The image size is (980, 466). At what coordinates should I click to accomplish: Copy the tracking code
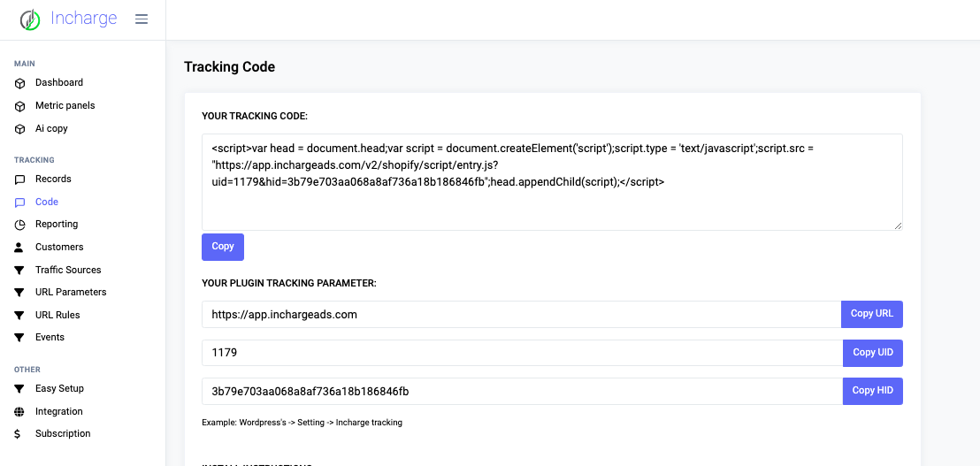[x=223, y=247]
